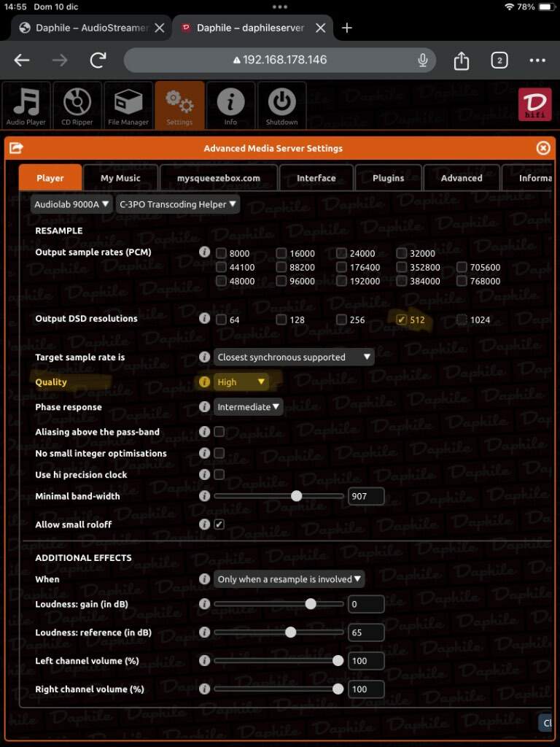Change the Quality dropdown from High
560x747 pixels.
[x=241, y=382]
